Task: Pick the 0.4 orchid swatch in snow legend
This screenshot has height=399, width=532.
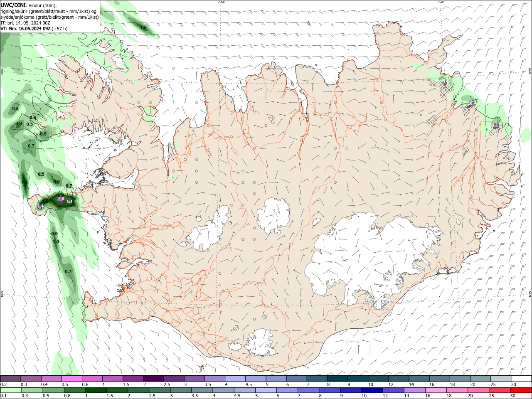Action: pyautogui.click(x=51, y=379)
